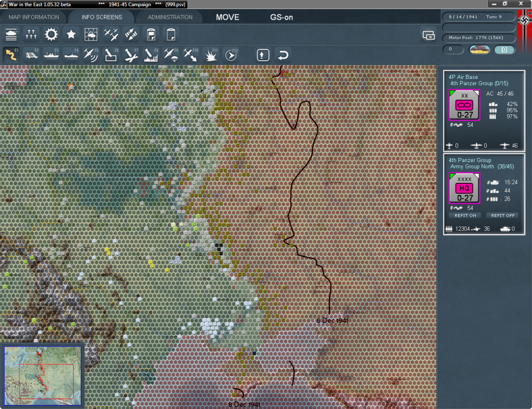Screen dimensions: 532x409
Task: Open the 4th Panzer Group HQ title
Action: pos(470,160)
